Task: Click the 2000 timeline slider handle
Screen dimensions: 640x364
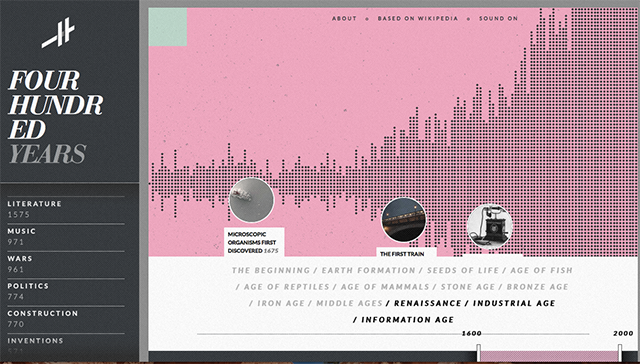Action: click(x=620, y=353)
